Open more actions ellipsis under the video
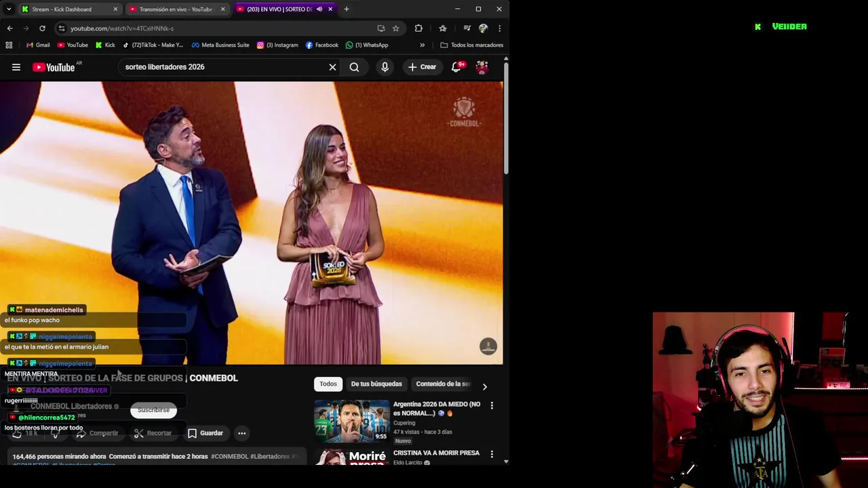868x488 pixels. click(x=241, y=433)
